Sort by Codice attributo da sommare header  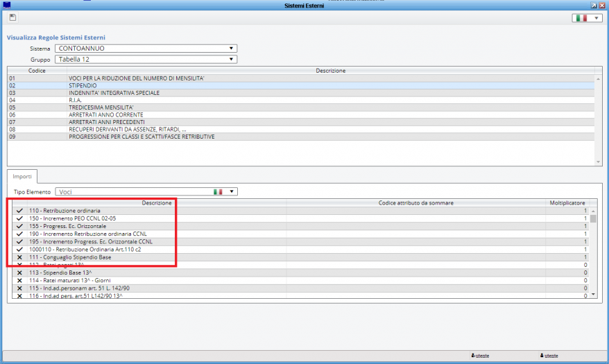tap(416, 203)
